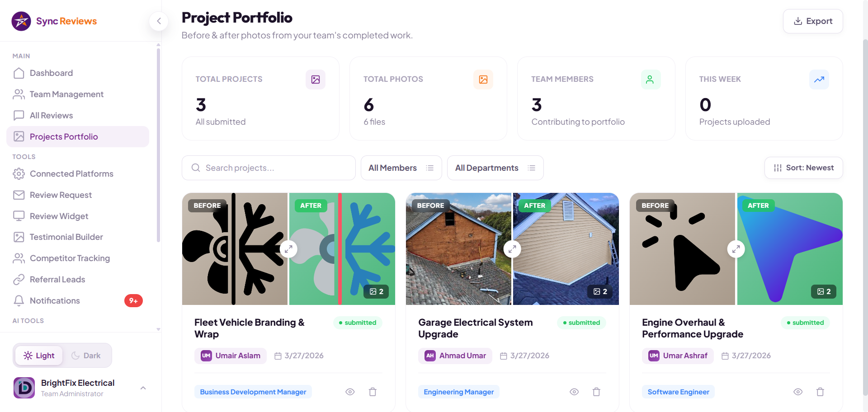Click the Export button

(813, 21)
